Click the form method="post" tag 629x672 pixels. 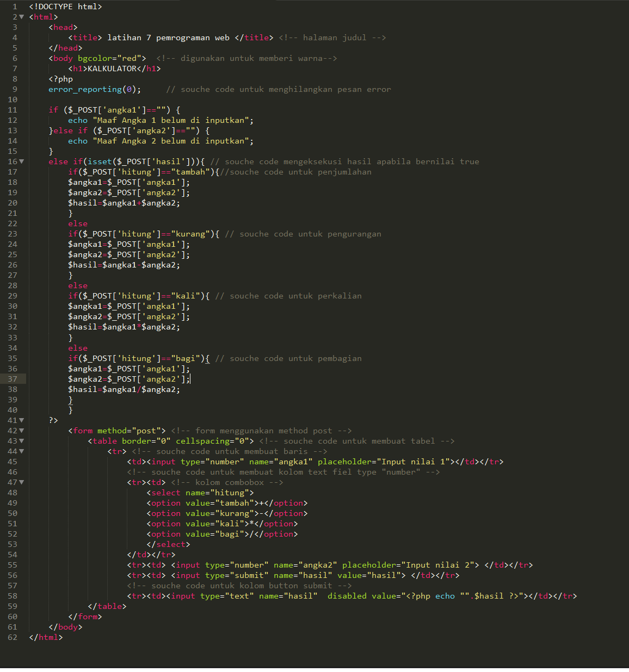pyautogui.click(x=117, y=431)
